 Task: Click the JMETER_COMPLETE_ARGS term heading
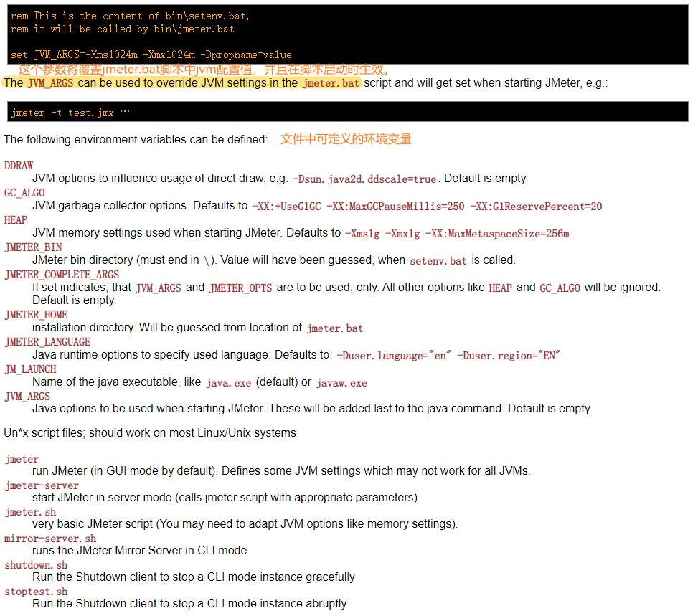62,275
